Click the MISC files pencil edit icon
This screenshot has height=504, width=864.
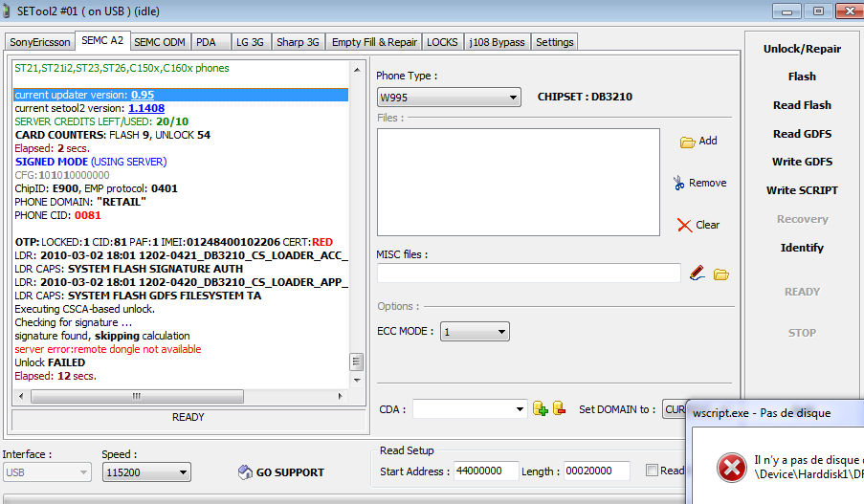point(698,273)
